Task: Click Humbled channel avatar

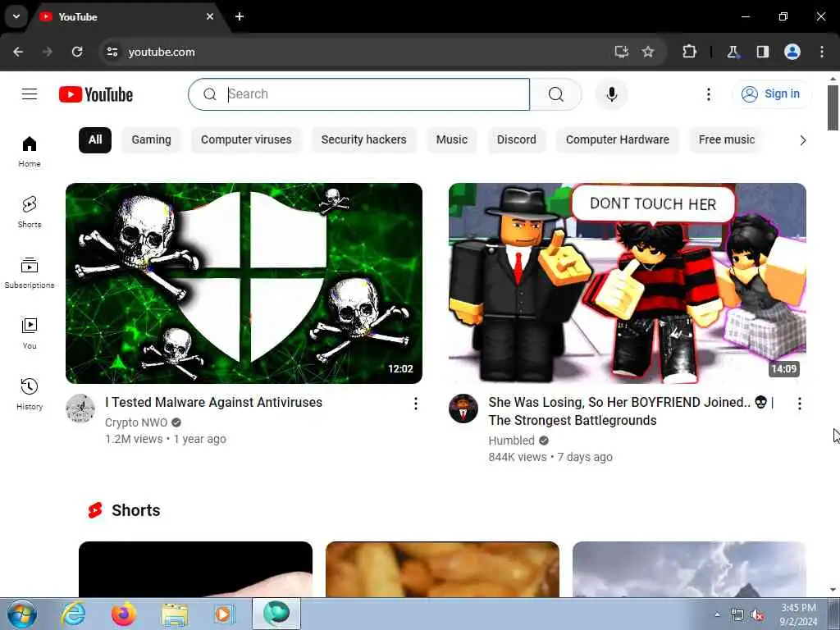Action: pyautogui.click(x=463, y=409)
